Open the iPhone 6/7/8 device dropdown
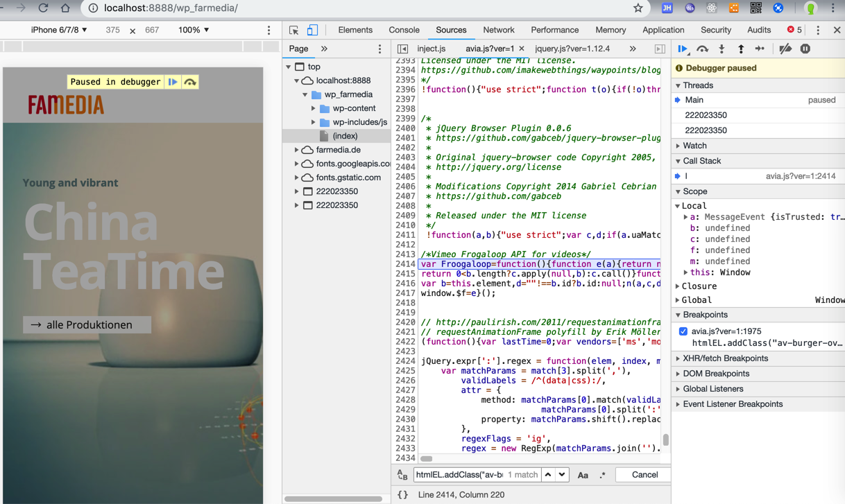The width and height of the screenshot is (845, 504). [x=59, y=31]
